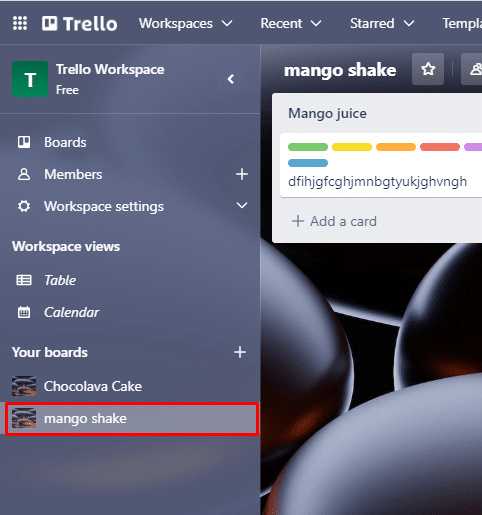This screenshot has height=515, width=482.
Task: Open the app switcher grid icon
Action: tap(20, 23)
